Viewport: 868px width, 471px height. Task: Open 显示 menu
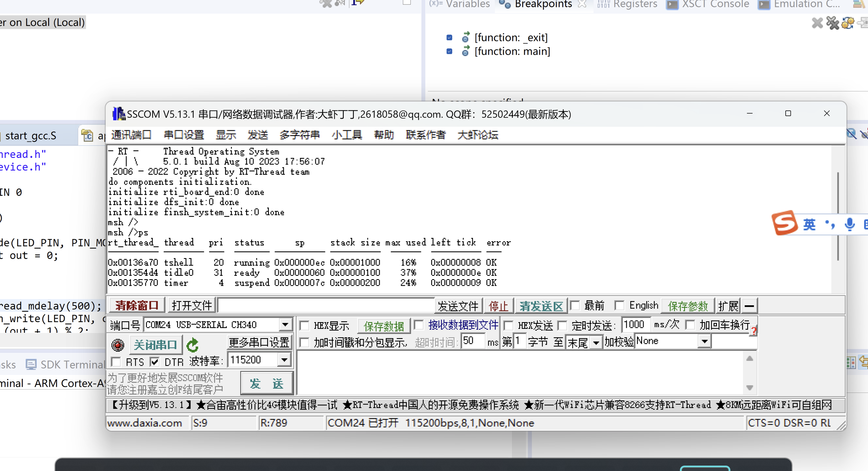(x=226, y=135)
